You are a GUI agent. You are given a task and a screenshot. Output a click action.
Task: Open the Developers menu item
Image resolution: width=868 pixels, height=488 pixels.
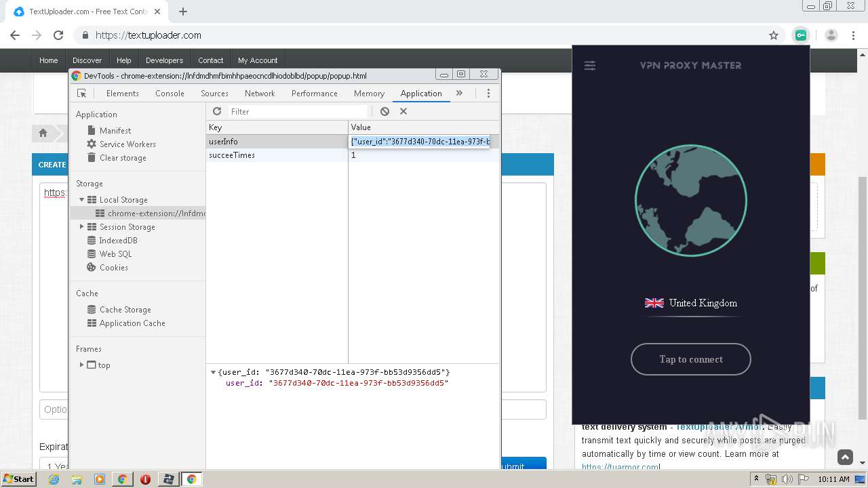pyautogui.click(x=165, y=60)
